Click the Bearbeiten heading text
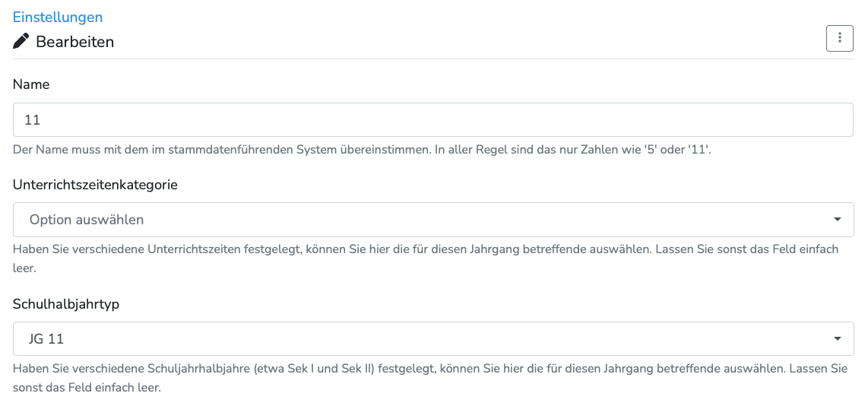Viewport: 868px width, 406px height. 75,42
